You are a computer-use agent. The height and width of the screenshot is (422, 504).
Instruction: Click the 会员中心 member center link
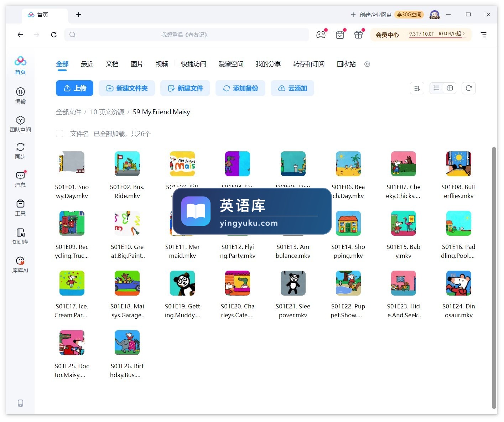[387, 35]
